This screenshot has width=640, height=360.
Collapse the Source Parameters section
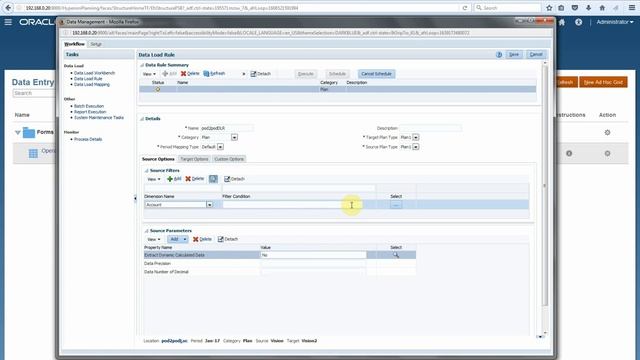[x=147, y=231]
